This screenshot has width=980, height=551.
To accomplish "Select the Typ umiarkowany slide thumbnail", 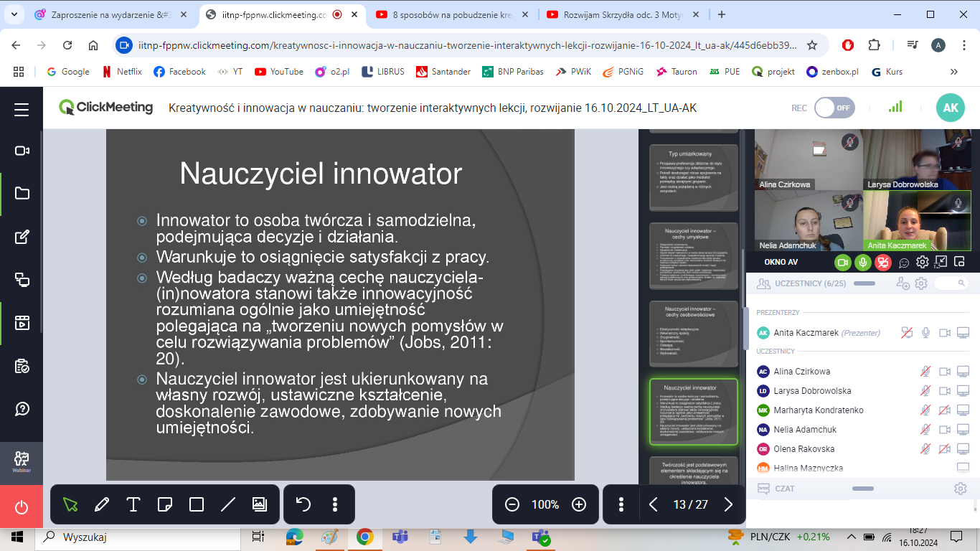I will [x=694, y=177].
